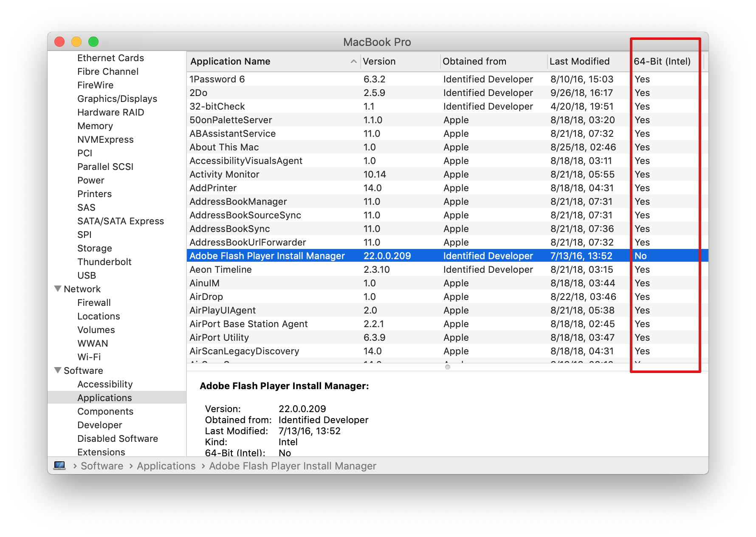Image resolution: width=756 pixels, height=537 pixels.
Task: Sort by Version column header
Action: 400,62
